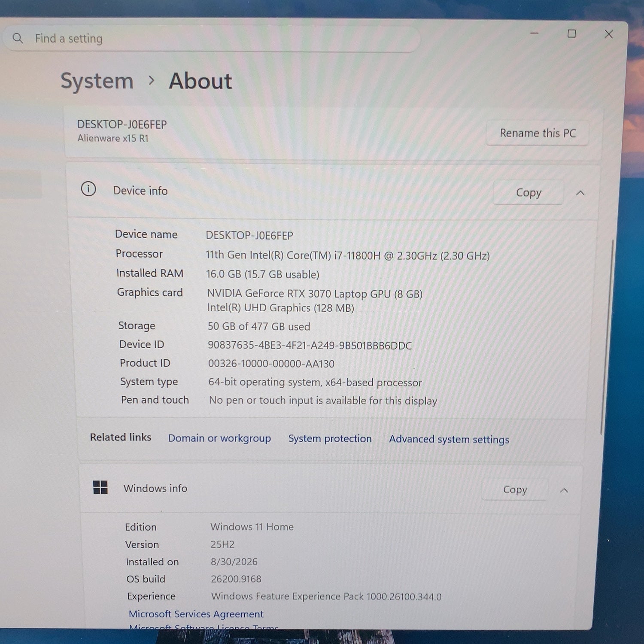Screen dimensions: 644x644
Task: Click the search magnifier icon
Action: pyautogui.click(x=18, y=38)
